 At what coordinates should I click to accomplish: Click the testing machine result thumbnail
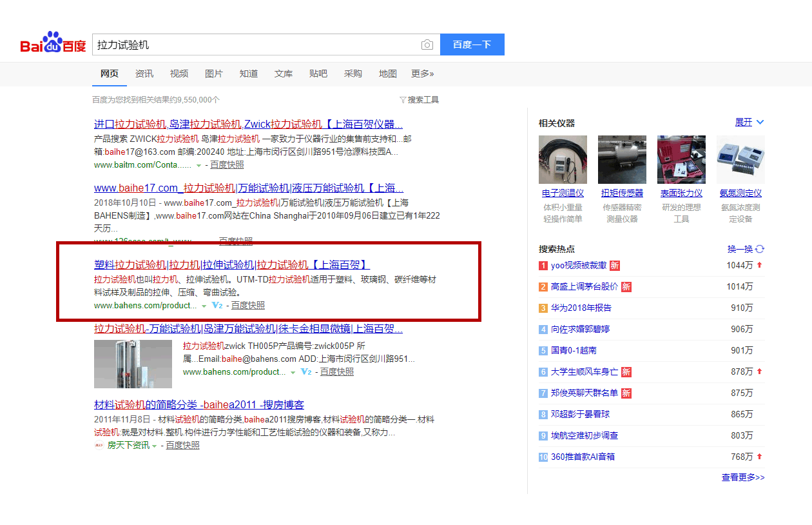click(133, 364)
